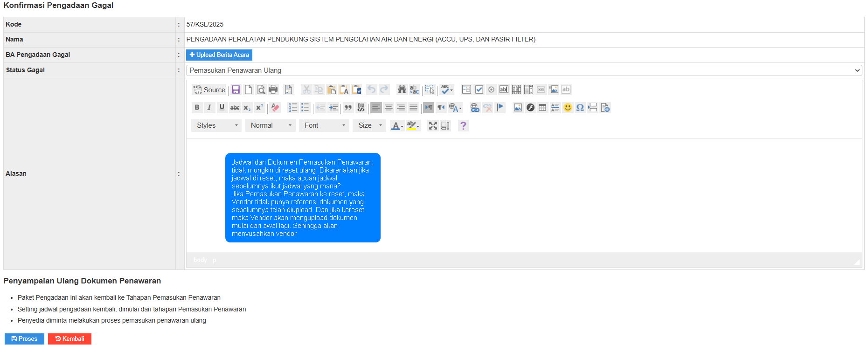
Task: Remove formatting with the eraser icon
Action: point(275,108)
